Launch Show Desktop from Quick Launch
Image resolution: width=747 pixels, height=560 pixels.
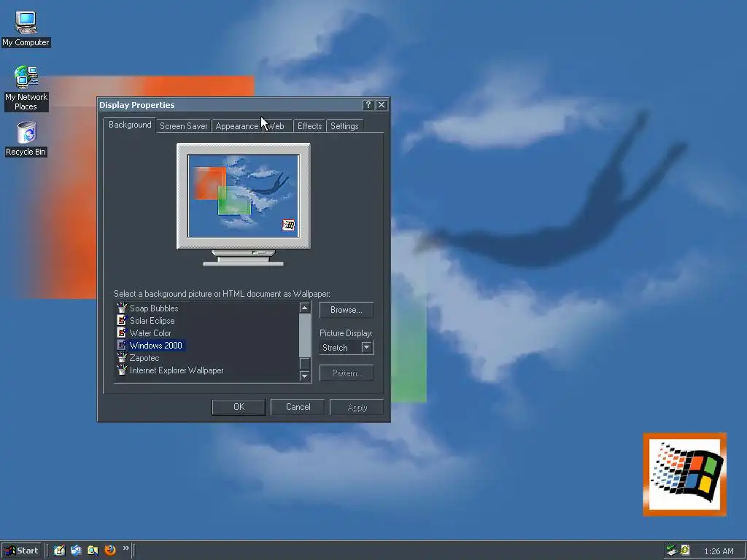point(59,551)
